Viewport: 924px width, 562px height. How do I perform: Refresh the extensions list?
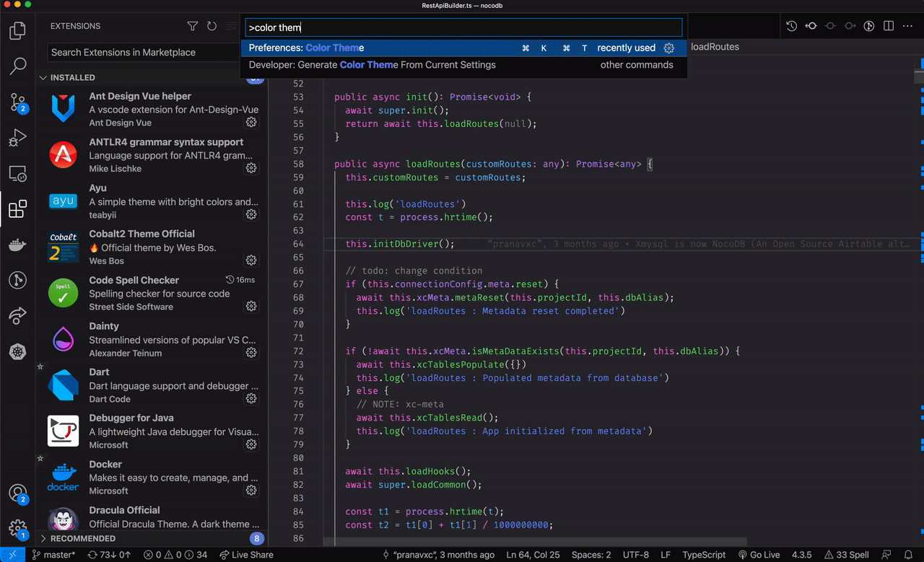point(212,26)
